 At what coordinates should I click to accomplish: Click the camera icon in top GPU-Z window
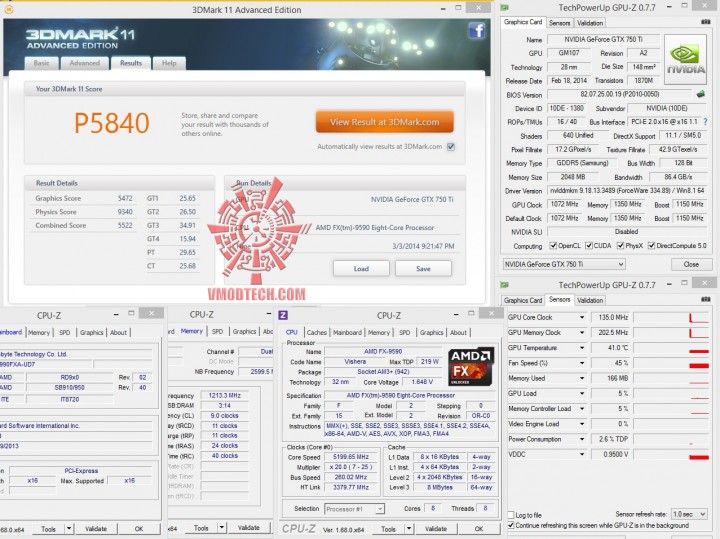pyautogui.click(x=705, y=22)
